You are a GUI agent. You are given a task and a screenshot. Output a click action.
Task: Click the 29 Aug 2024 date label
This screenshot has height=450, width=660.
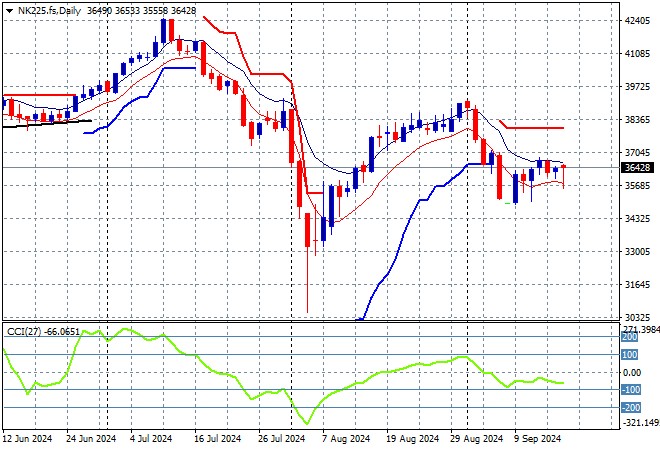pyautogui.click(x=476, y=439)
